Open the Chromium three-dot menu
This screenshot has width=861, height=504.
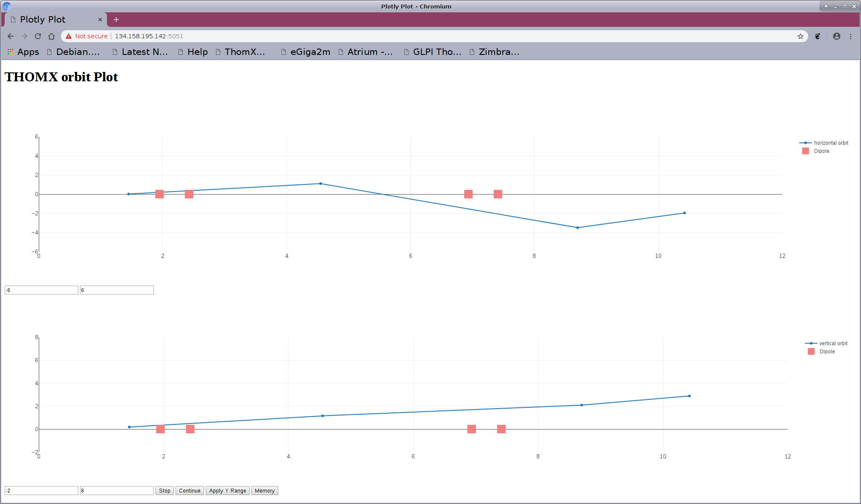850,36
